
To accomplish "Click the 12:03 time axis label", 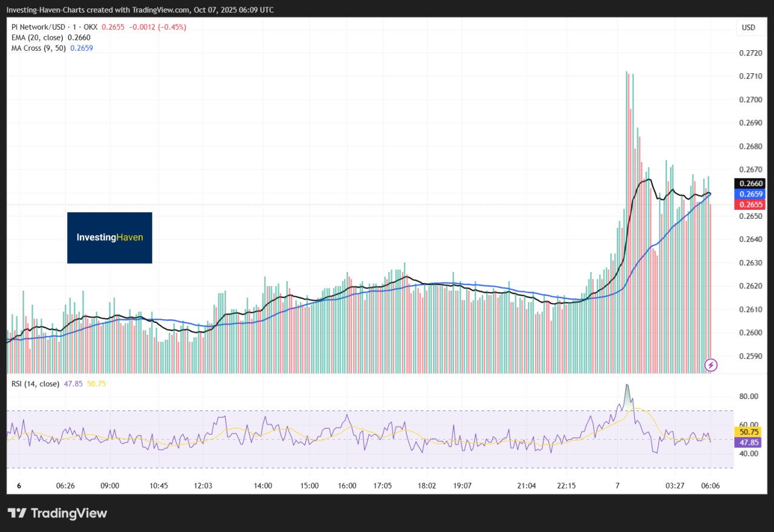I will pyautogui.click(x=203, y=485).
